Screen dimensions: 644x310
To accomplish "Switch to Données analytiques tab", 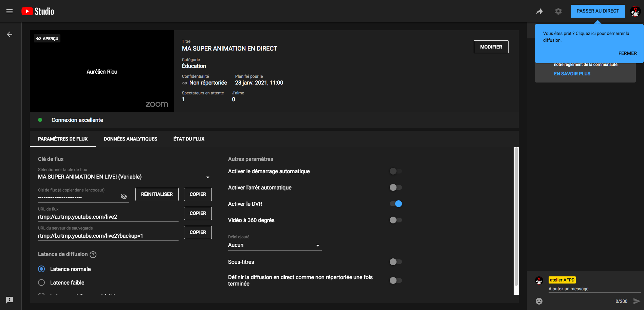I will (130, 139).
